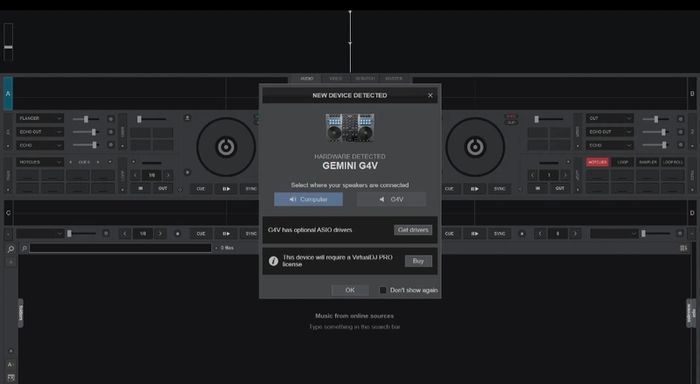
Task: Toggle the Echo Out effect on button, right deck
Action: click(x=680, y=132)
